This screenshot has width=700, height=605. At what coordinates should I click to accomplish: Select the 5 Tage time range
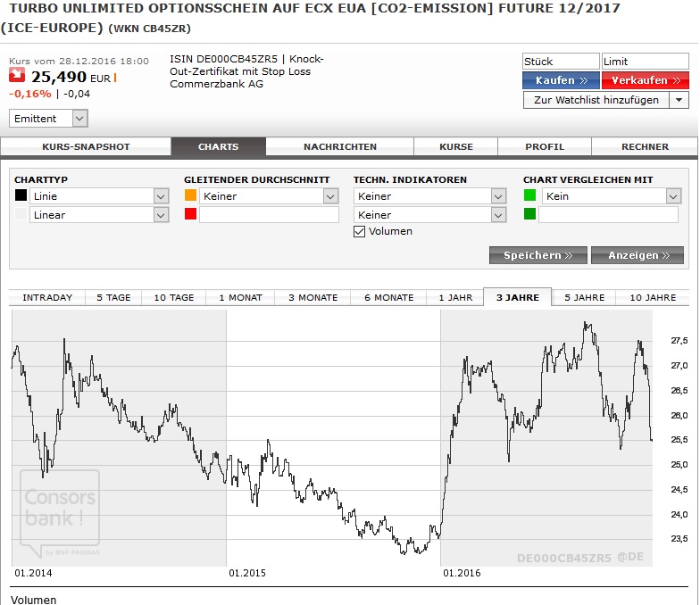113,298
